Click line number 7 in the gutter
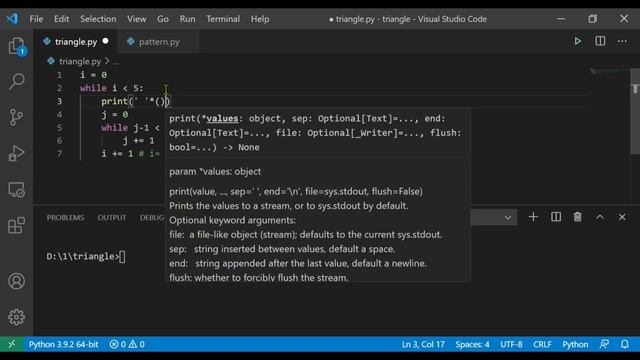 point(60,153)
